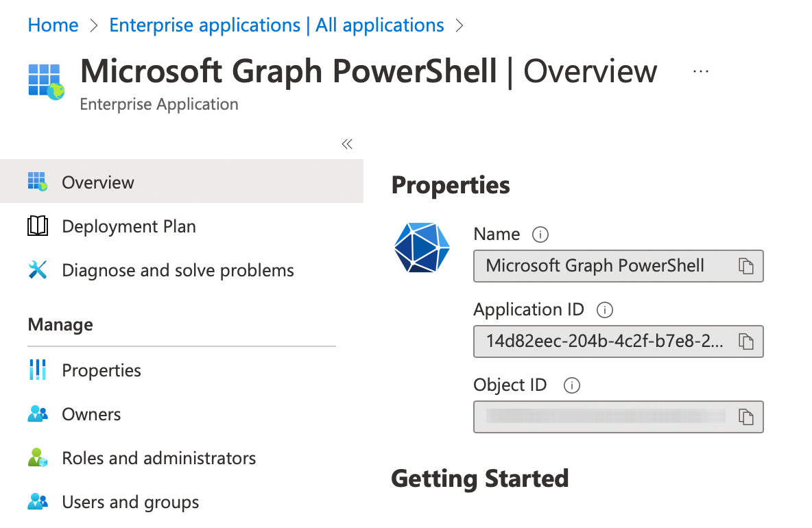
Task: Click the Properties sliders icon in menu
Action: (38, 370)
